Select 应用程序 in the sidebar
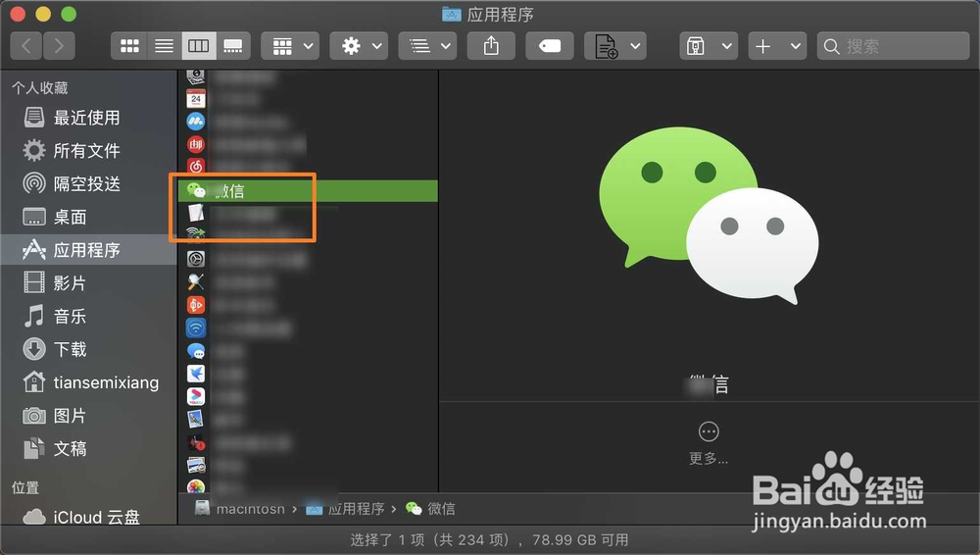The image size is (980, 555). tap(87, 250)
